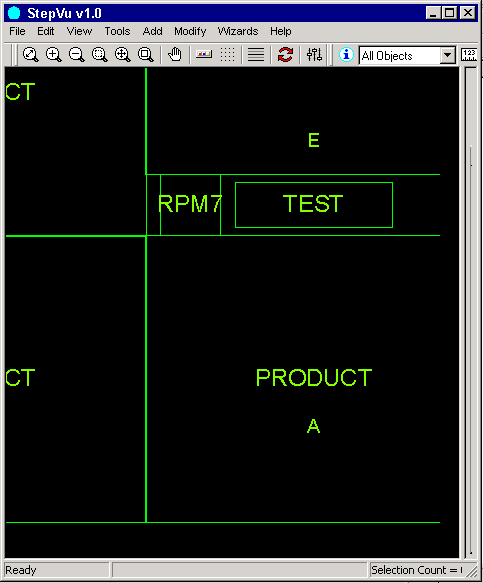Click the zoom pan crosshair magnifier icon

tap(122, 55)
